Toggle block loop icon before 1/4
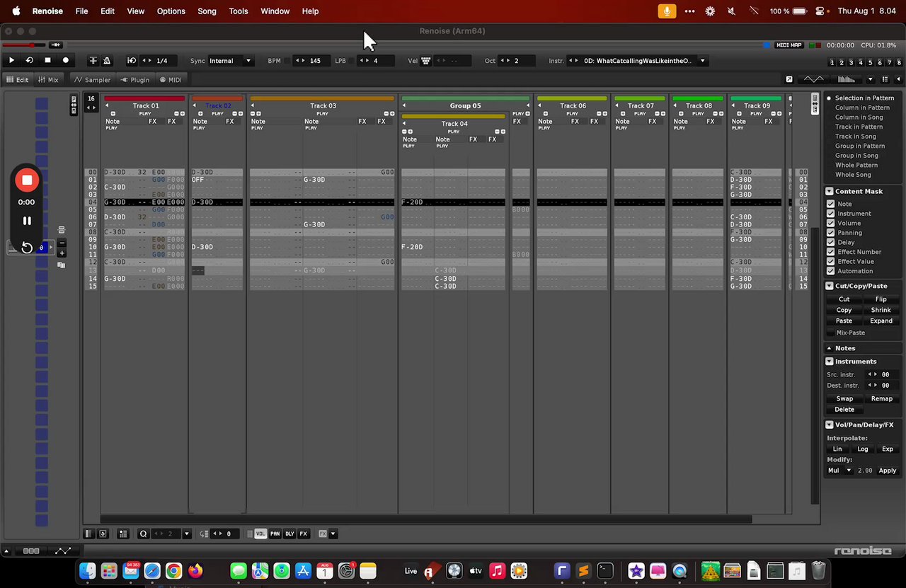The height and width of the screenshot is (588, 906). 132,61
